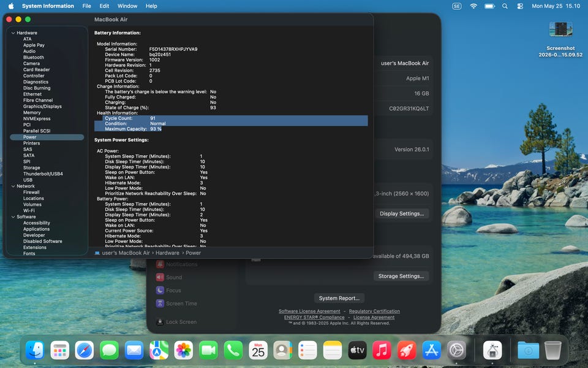Click the System Report button
This screenshot has height=368, width=588.
pyautogui.click(x=339, y=298)
